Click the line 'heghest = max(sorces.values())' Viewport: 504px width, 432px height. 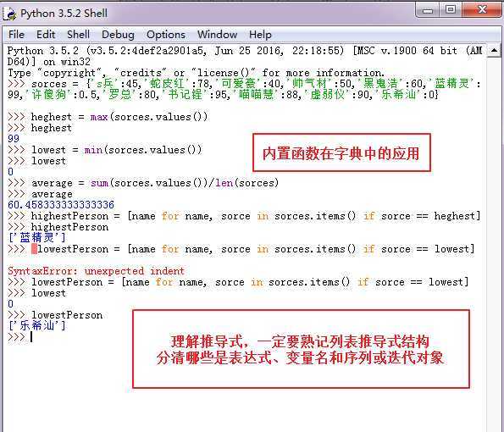click(119, 117)
